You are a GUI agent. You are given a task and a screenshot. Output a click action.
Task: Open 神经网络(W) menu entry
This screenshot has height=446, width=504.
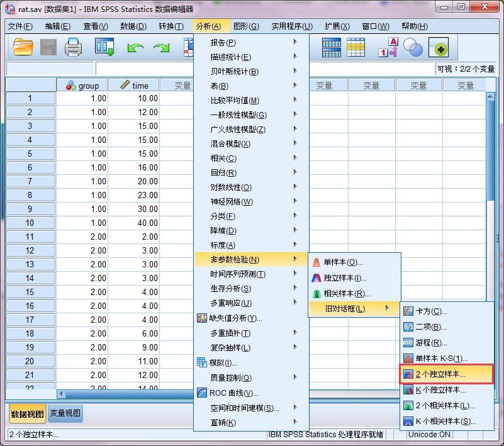click(x=251, y=201)
